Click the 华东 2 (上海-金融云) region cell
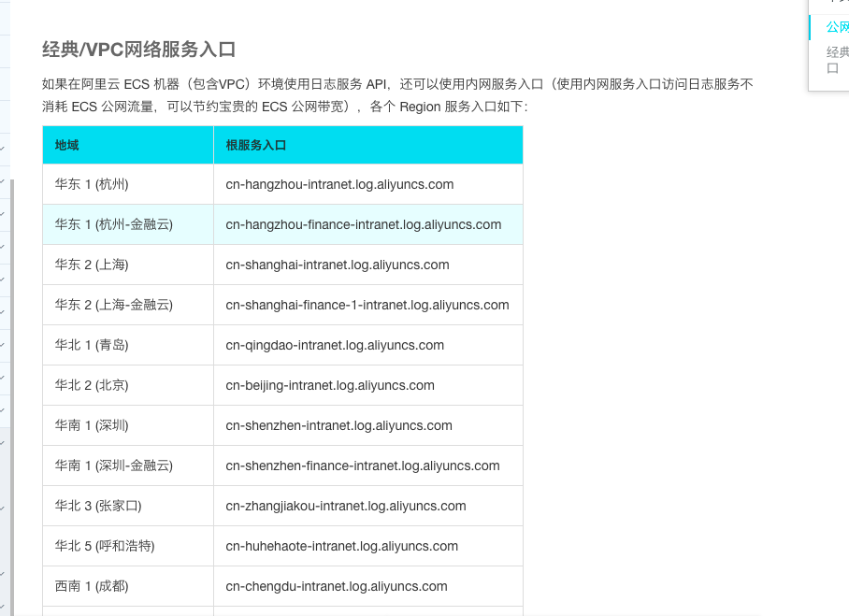The image size is (849, 616). coord(128,305)
